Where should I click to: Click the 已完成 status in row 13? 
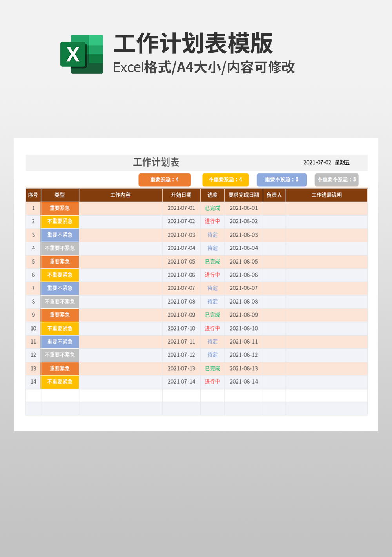pos(212,368)
